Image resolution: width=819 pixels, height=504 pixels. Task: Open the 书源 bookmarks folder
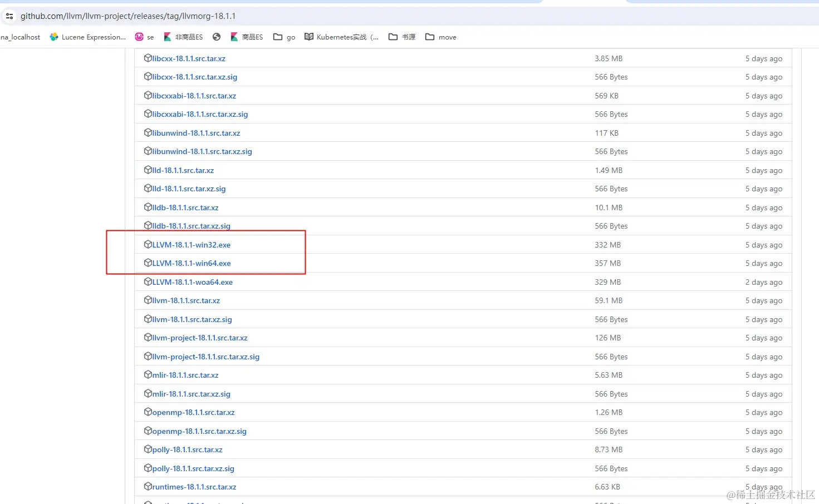point(402,37)
